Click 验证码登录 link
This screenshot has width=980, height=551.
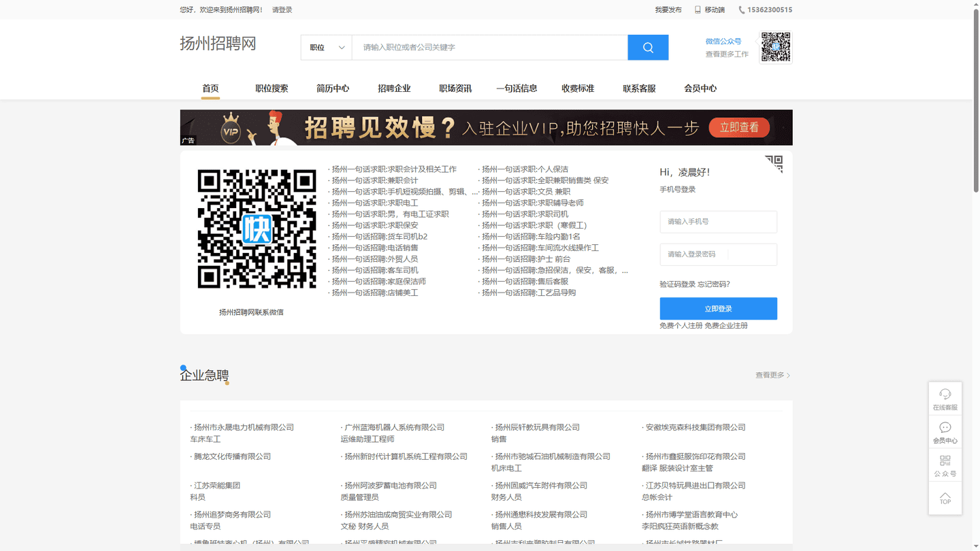pos(677,284)
